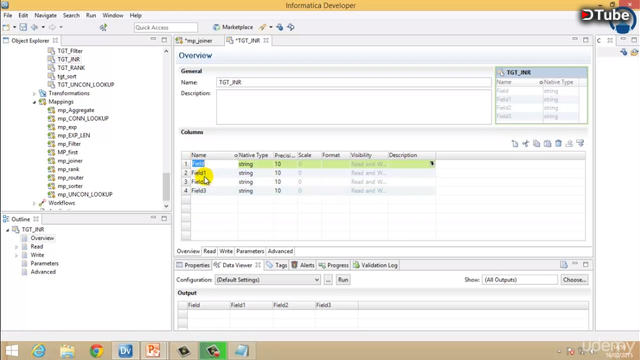Viewport: 640px width, 360px height.
Task: Collapse the Mappings folder
Action: point(34,102)
